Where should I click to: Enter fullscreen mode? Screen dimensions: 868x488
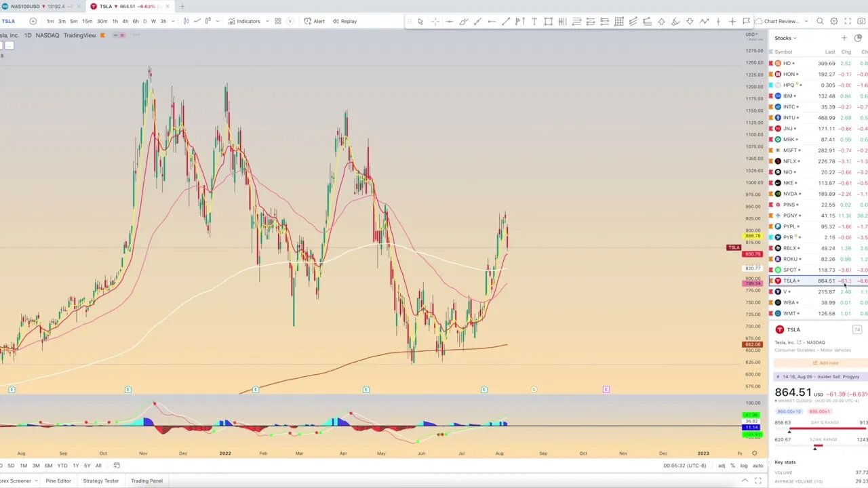pos(848,21)
